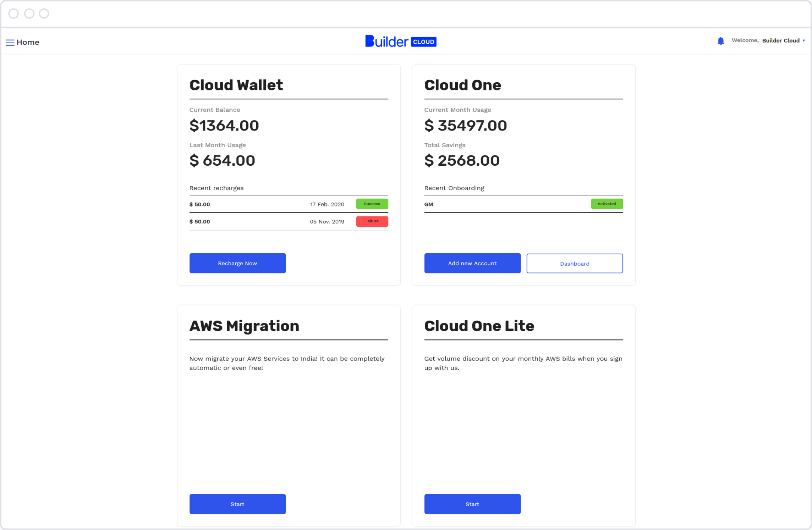Start Cloud One Lite

[x=472, y=504]
